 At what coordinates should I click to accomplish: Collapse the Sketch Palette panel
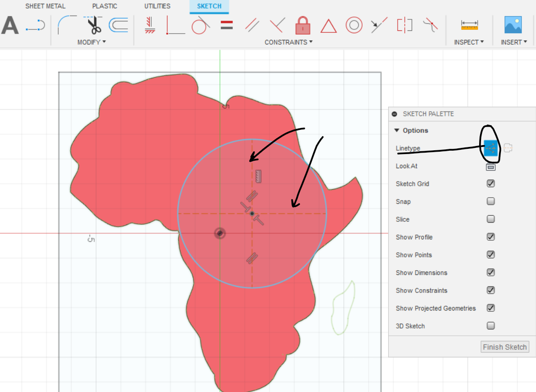click(394, 114)
